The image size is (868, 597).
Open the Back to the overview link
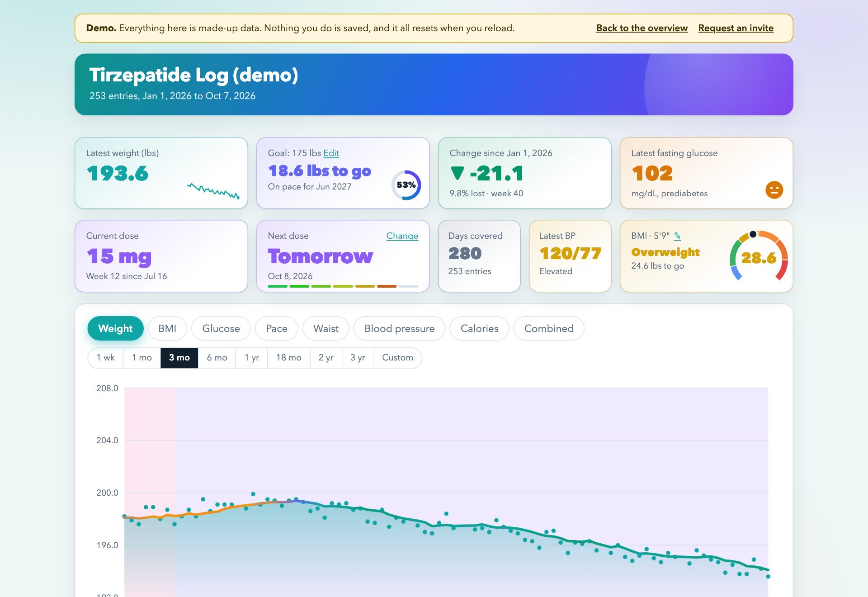coord(642,28)
